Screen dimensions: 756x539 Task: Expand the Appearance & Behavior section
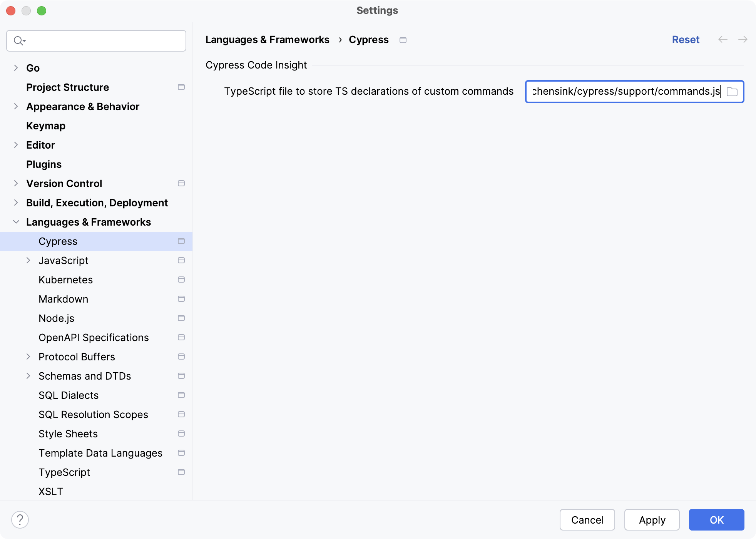pyautogui.click(x=16, y=107)
